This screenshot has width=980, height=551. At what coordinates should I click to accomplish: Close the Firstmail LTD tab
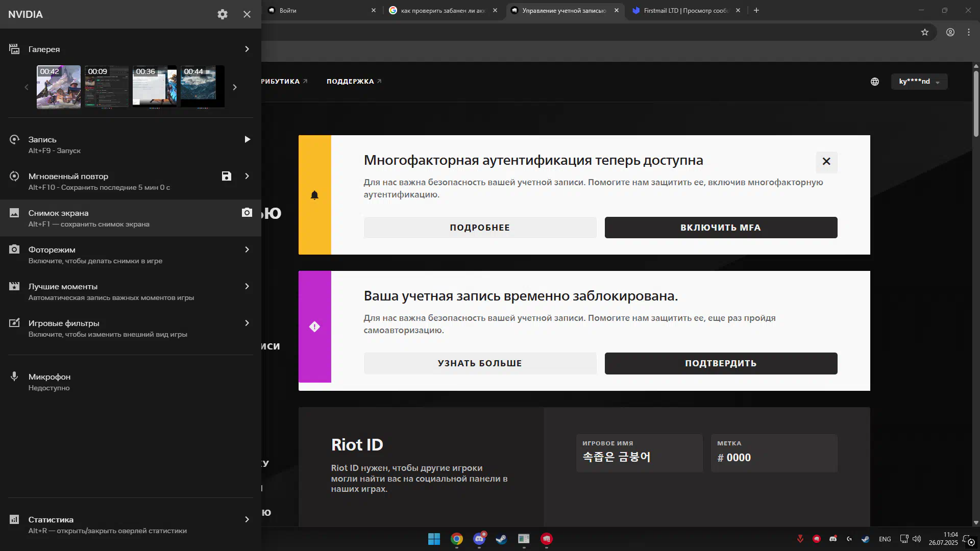[738, 10]
